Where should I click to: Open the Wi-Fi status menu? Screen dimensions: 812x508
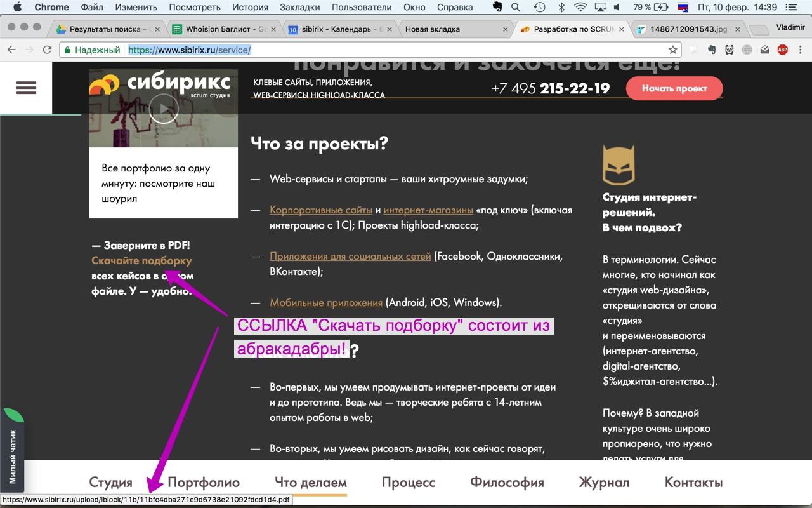pos(580,8)
